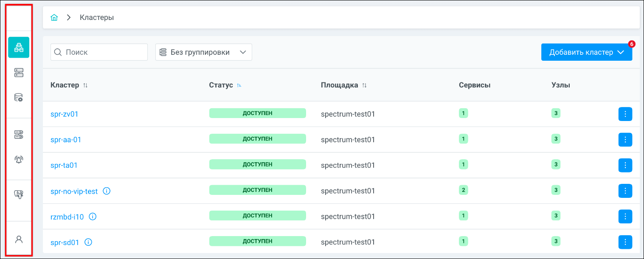Open the actions menu for spr-zv01 row
The height and width of the screenshot is (259, 644).
pos(625,114)
